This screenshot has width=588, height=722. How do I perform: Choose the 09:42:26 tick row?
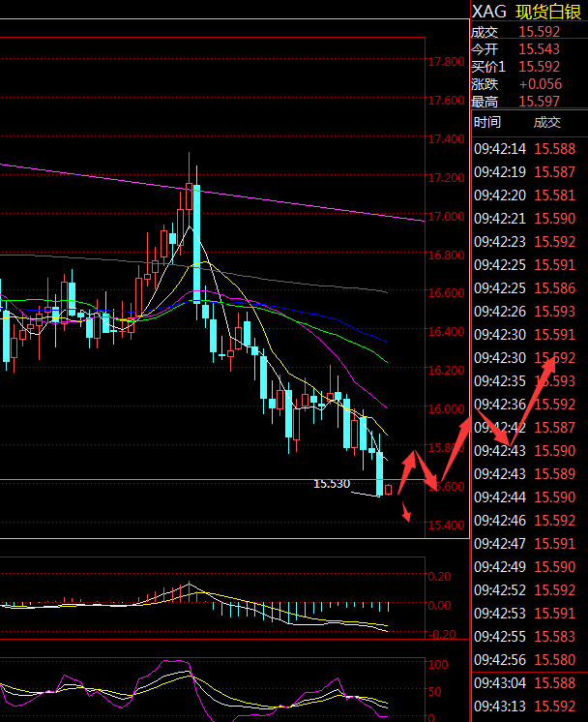pyautogui.click(x=525, y=312)
